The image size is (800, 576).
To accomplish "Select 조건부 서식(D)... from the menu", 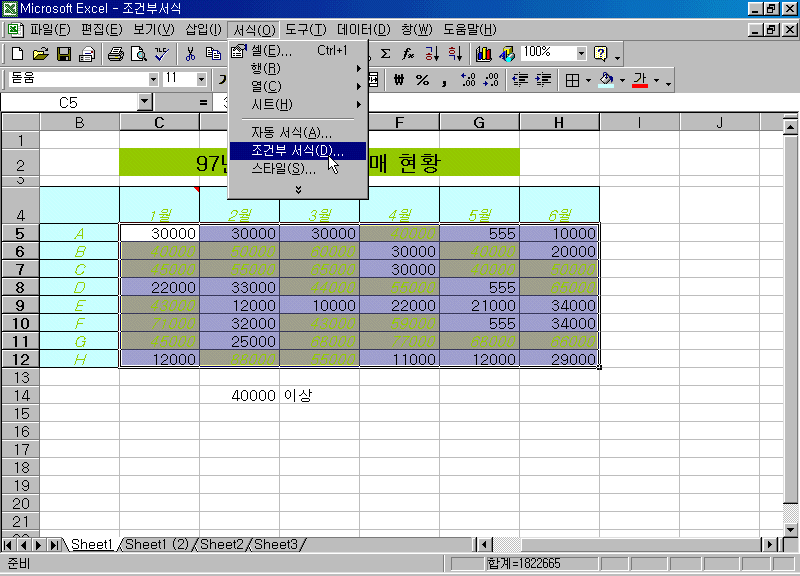I will click(x=297, y=151).
